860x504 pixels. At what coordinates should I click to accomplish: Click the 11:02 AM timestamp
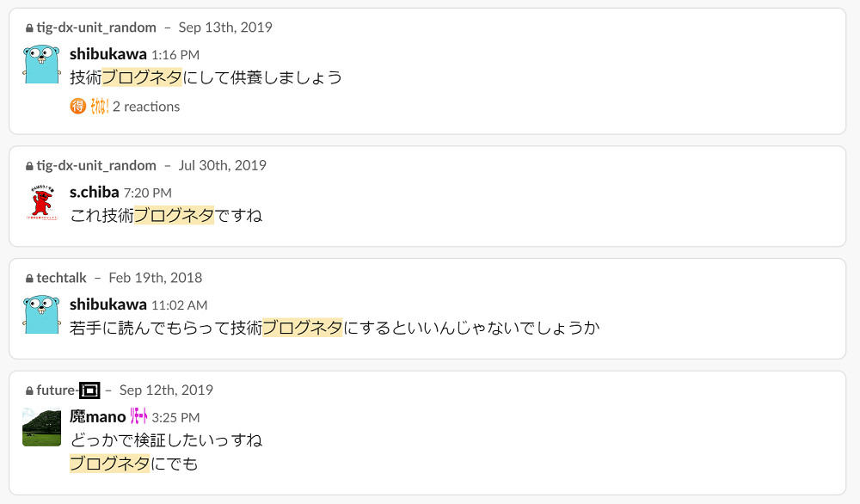180,305
